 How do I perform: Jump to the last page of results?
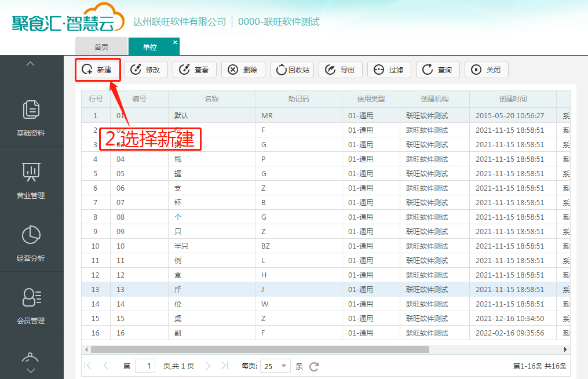(x=225, y=366)
